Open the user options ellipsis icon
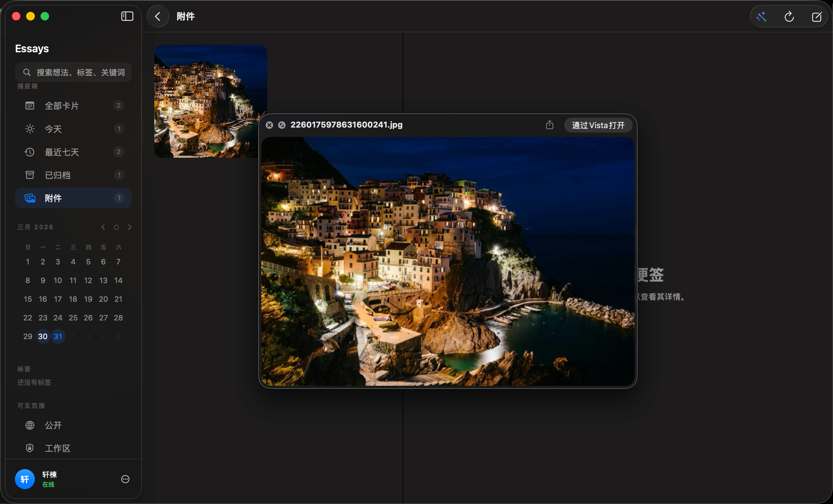Screen dimensions: 833x504 [x=125, y=479]
